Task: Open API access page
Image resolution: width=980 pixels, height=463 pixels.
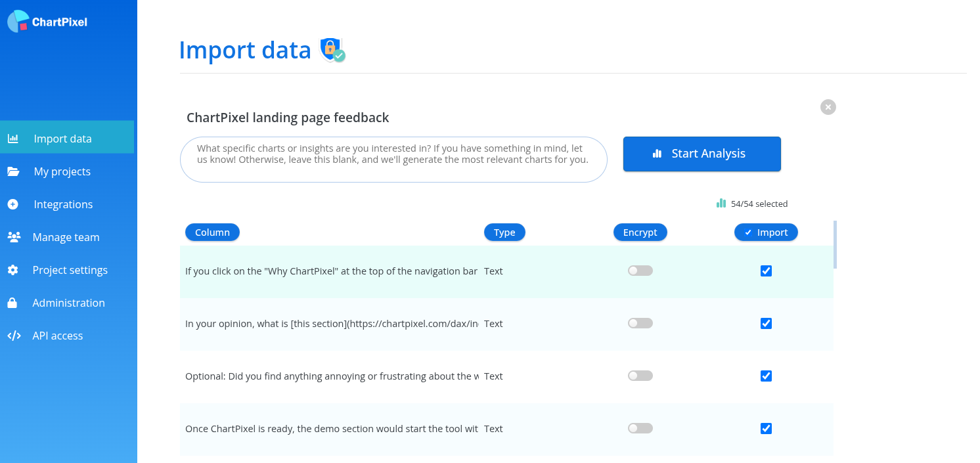Action: 67,336
